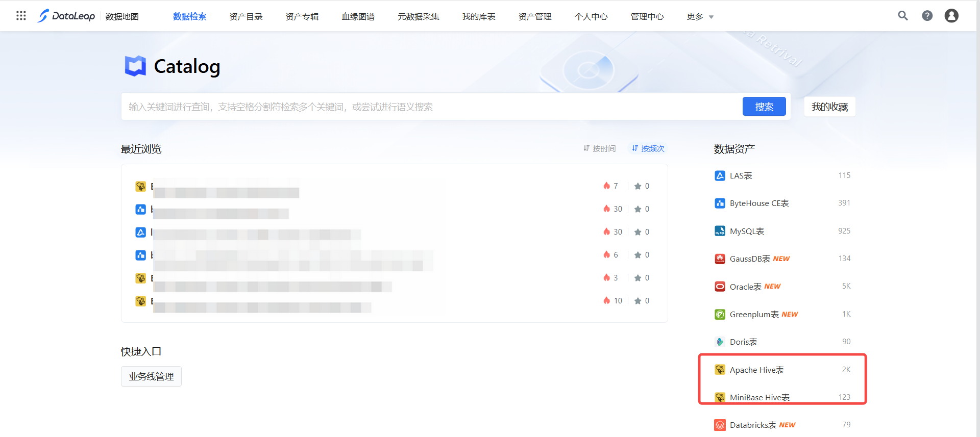980x437 pixels.
Task: Click the Databricks表 icon
Action: [720, 425]
